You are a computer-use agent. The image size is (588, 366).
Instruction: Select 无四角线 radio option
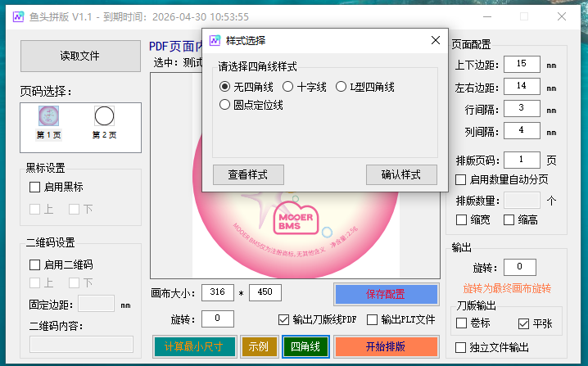coord(225,87)
